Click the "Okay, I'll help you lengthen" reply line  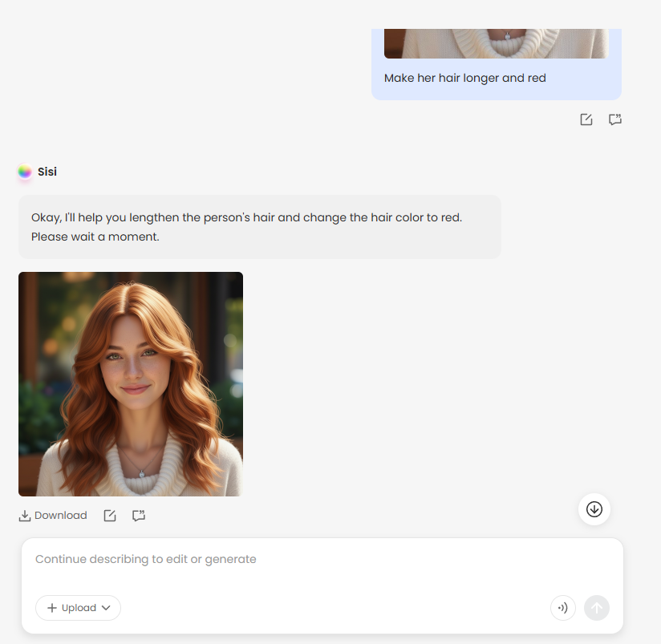(x=246, y=217)
